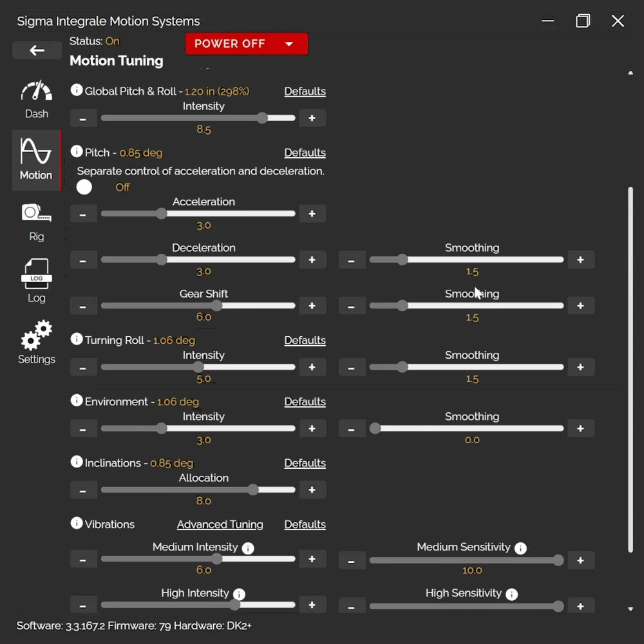This screenshot has width=644, height=644.
Task: Click info icon next to Medium Sensitivity
Action: 520,548
